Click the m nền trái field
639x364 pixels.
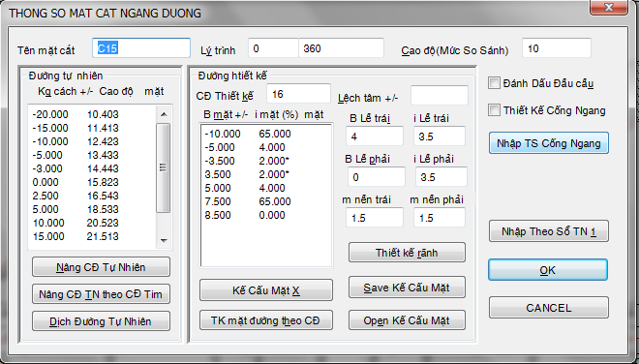pos(375,217)
